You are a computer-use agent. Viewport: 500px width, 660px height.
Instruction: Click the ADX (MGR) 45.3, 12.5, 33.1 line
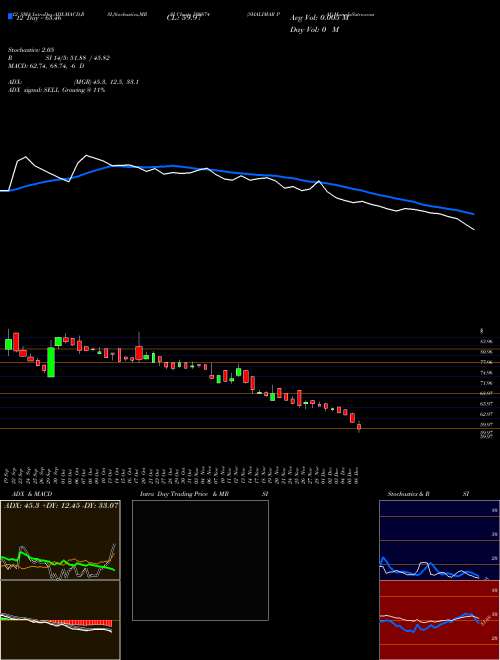[x=74, y=82]
